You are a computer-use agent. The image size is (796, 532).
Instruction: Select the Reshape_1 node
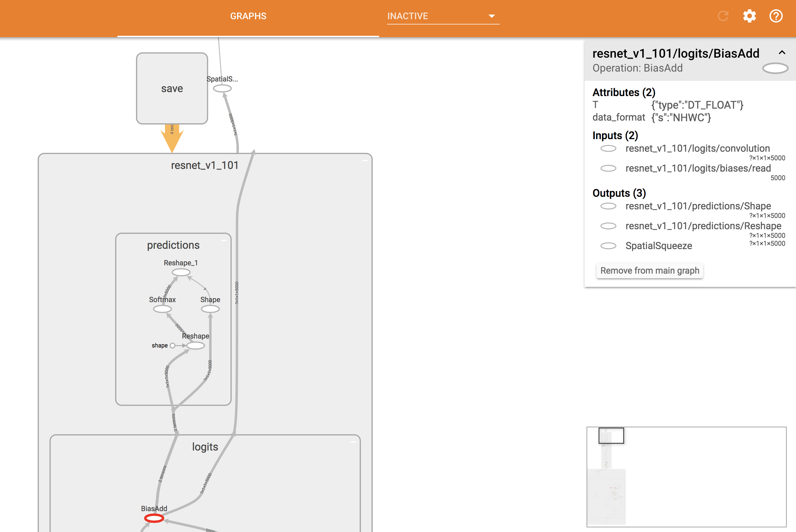click(181, 272)
